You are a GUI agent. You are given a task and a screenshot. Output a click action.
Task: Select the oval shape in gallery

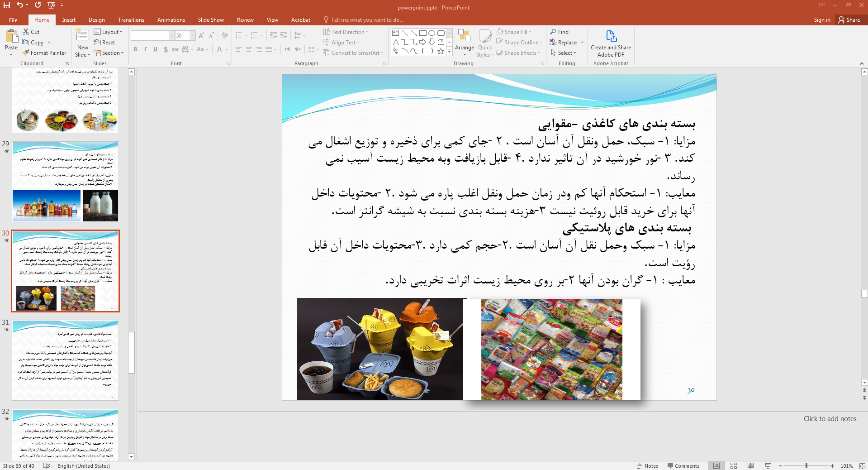432,33
